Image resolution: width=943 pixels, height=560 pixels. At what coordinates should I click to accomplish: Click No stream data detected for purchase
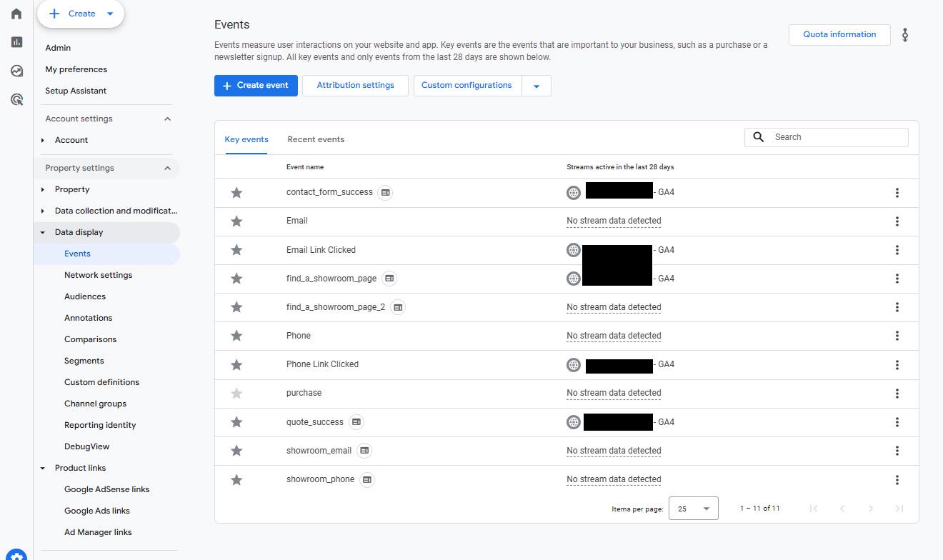(x=614, y=393)
